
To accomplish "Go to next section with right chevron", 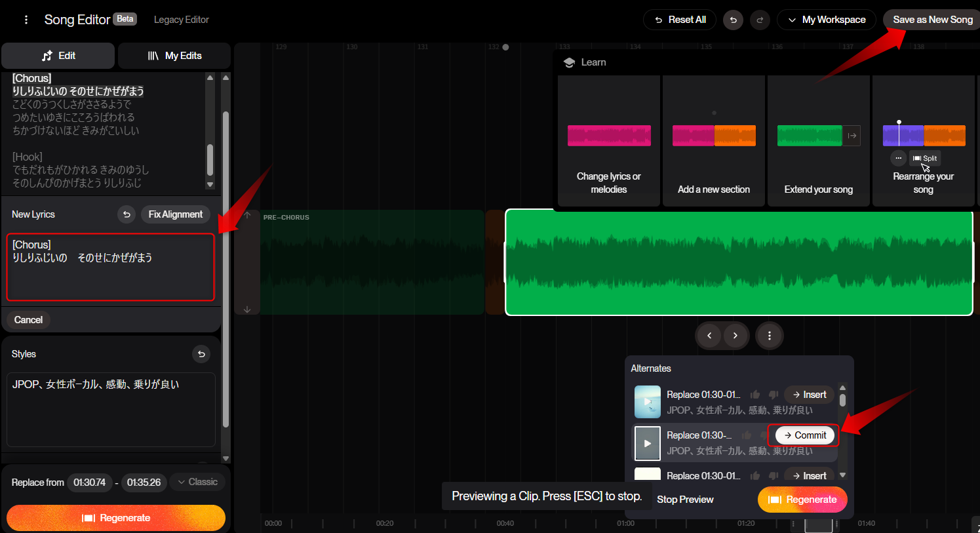I will click(x=735, y=336).
